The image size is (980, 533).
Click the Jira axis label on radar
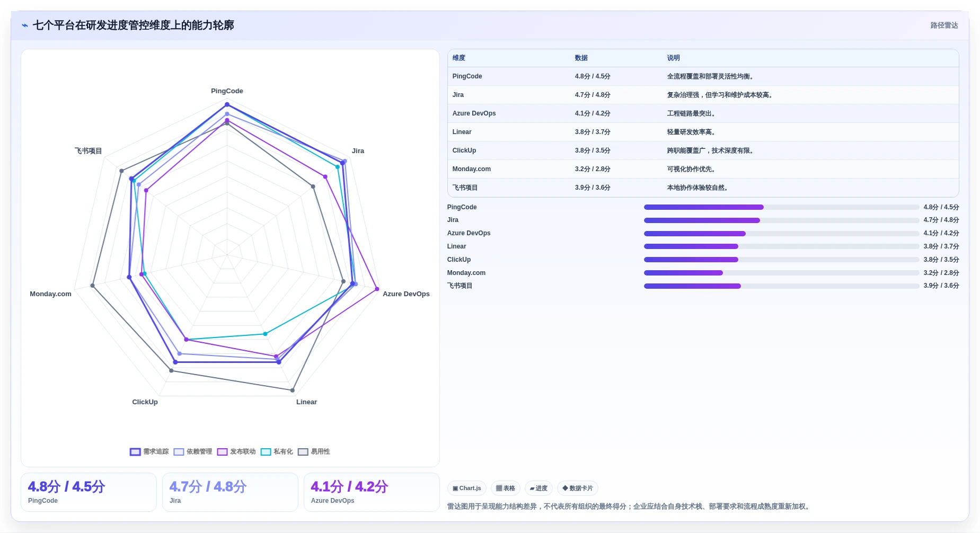[x=358, y=151]
